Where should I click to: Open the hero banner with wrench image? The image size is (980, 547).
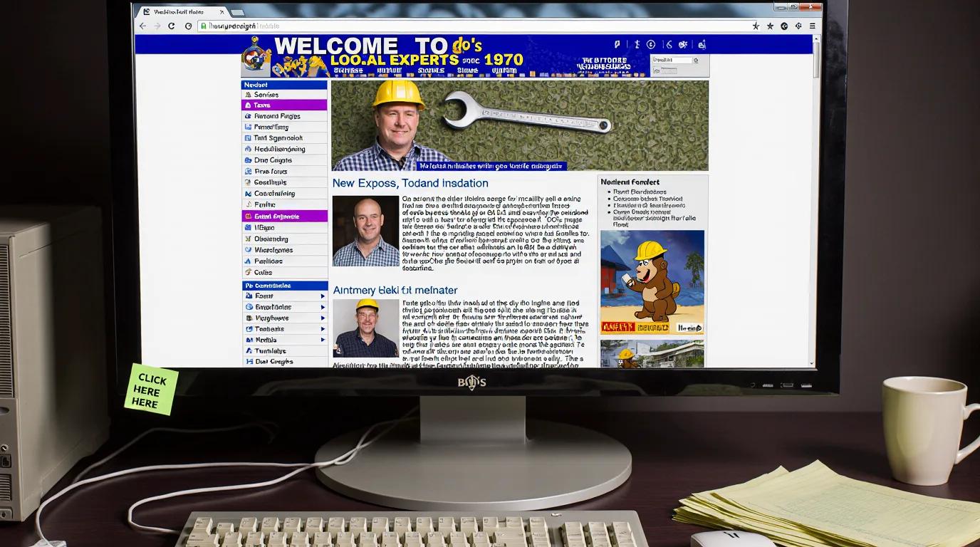coord(520,125)
